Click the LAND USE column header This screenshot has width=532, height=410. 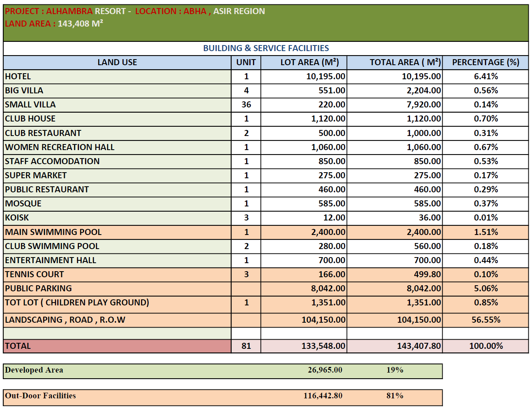[x=117, y=62]
